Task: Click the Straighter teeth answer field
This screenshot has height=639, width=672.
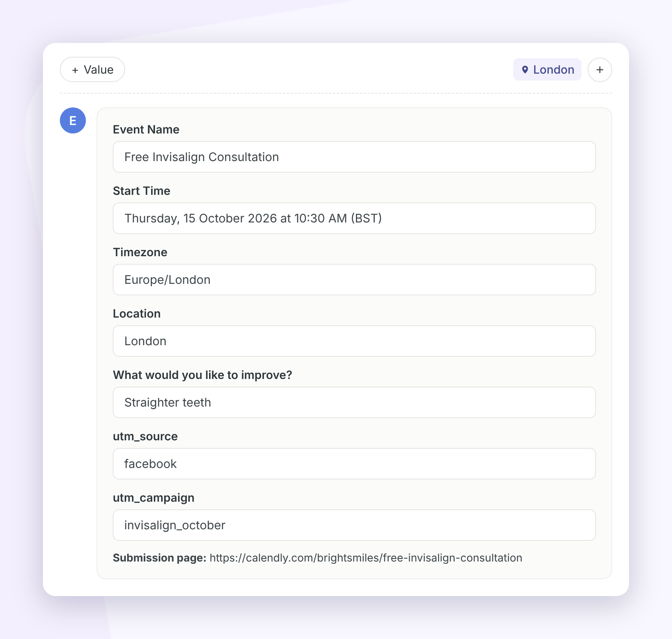Action: click(354, 402)
